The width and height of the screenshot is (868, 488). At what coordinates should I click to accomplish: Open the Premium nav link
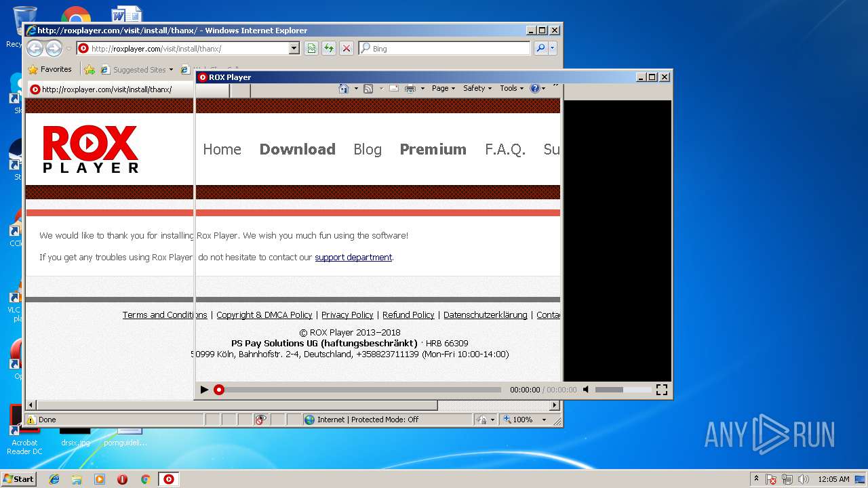pyautogui.click(x=433, y=149)
